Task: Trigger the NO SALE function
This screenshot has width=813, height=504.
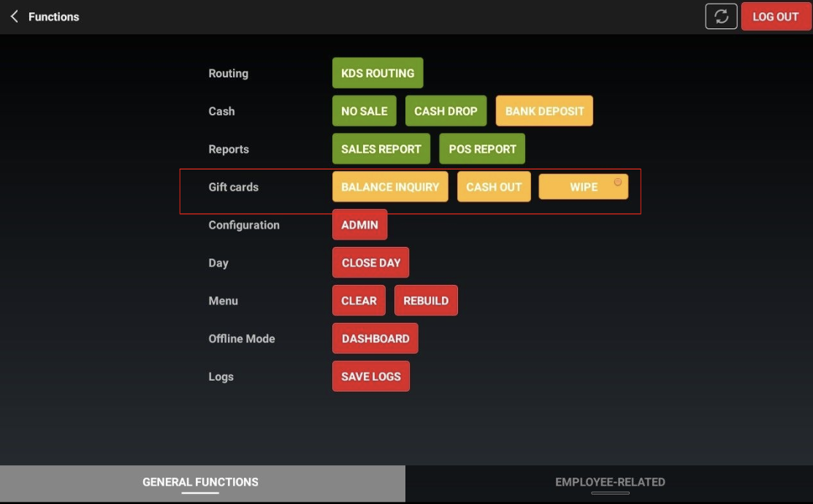Action: (364, 111)
